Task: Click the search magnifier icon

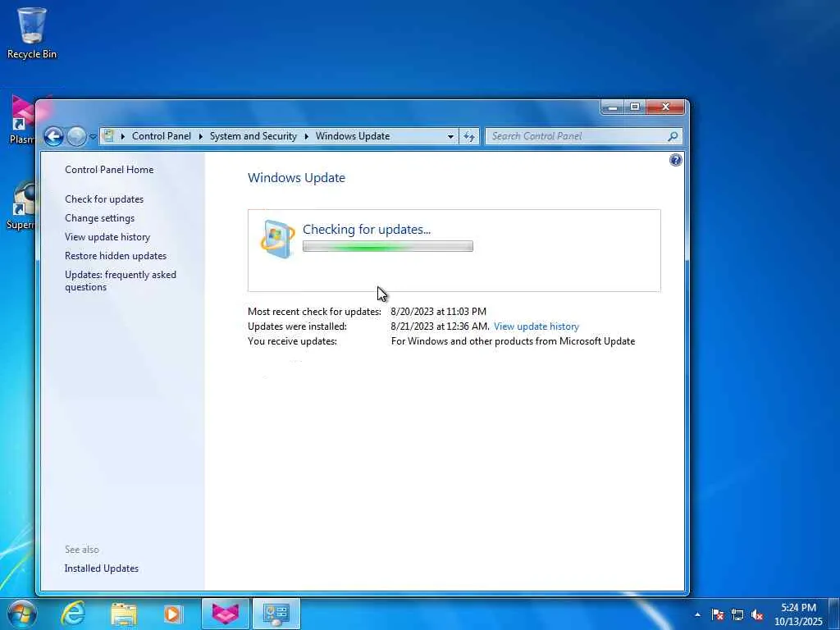Action: tap(673, 136)
